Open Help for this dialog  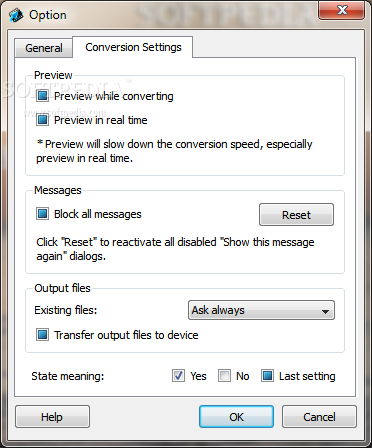tap(52, 417)
